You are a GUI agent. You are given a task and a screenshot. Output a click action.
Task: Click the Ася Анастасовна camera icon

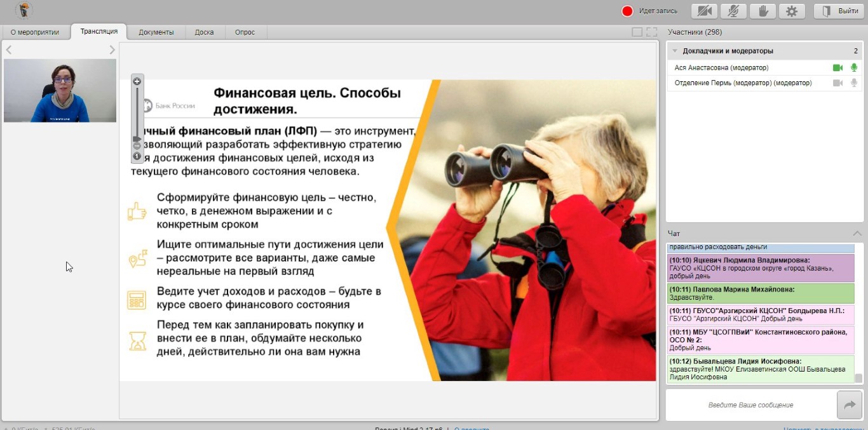(x=837, y=67)
